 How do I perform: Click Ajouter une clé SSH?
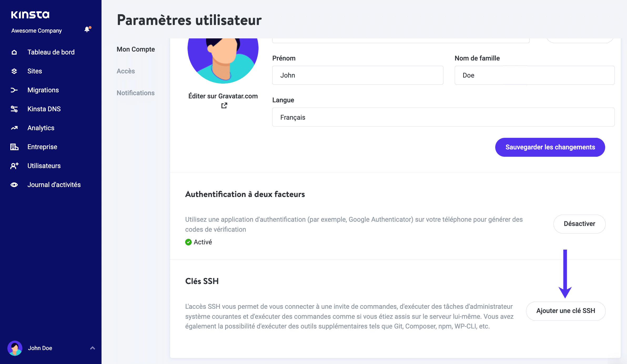coord(565,311)
